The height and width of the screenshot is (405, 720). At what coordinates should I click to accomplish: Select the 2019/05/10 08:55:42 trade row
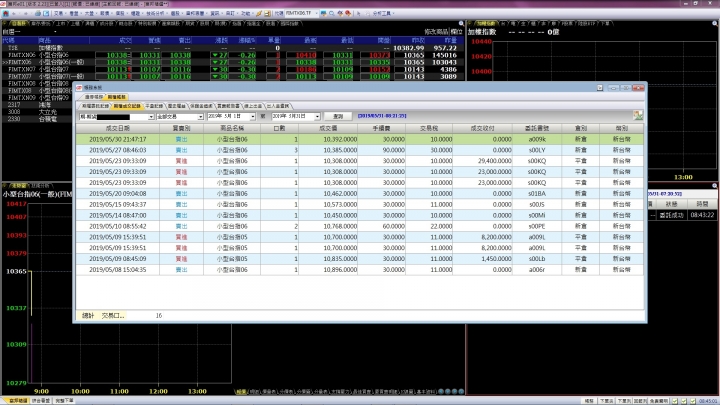point(360,226)
